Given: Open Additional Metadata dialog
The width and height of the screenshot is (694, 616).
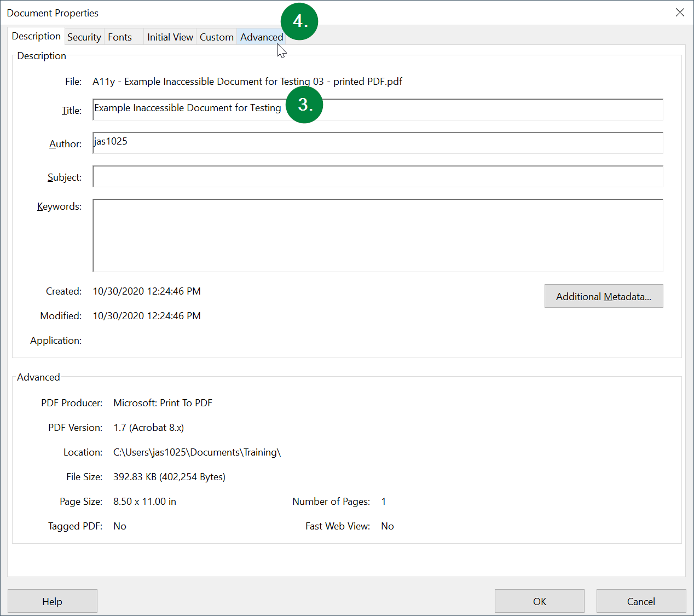Looking at the screenshot, I should 604,296.
